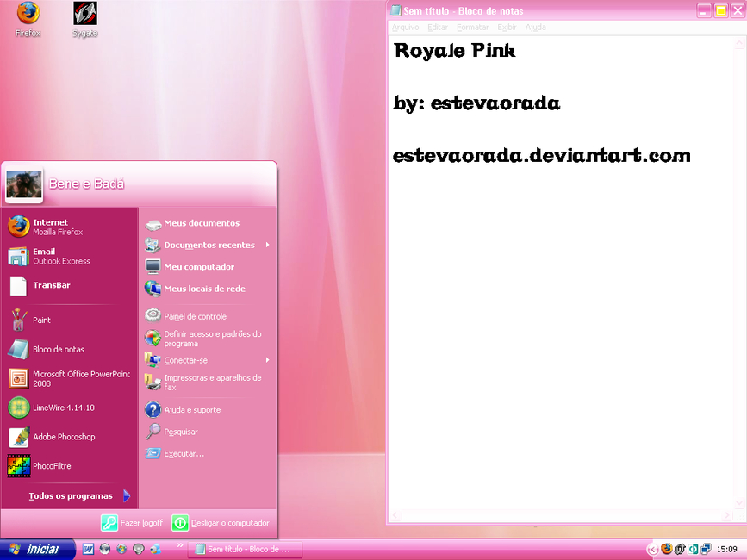Open Definir acesso e padrões do programa

(208, 339)
